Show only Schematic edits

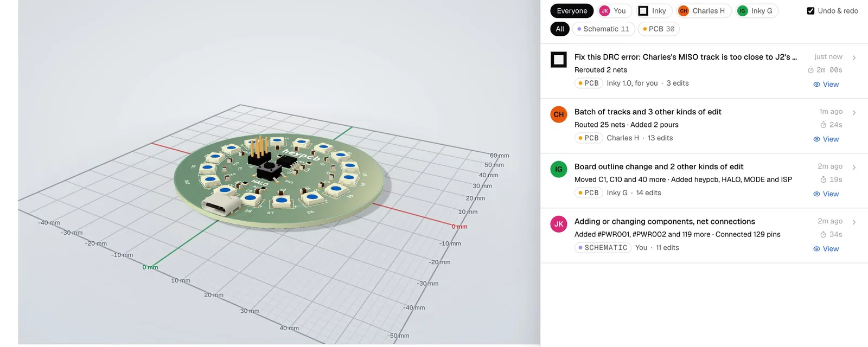click(x=603, y=29)
